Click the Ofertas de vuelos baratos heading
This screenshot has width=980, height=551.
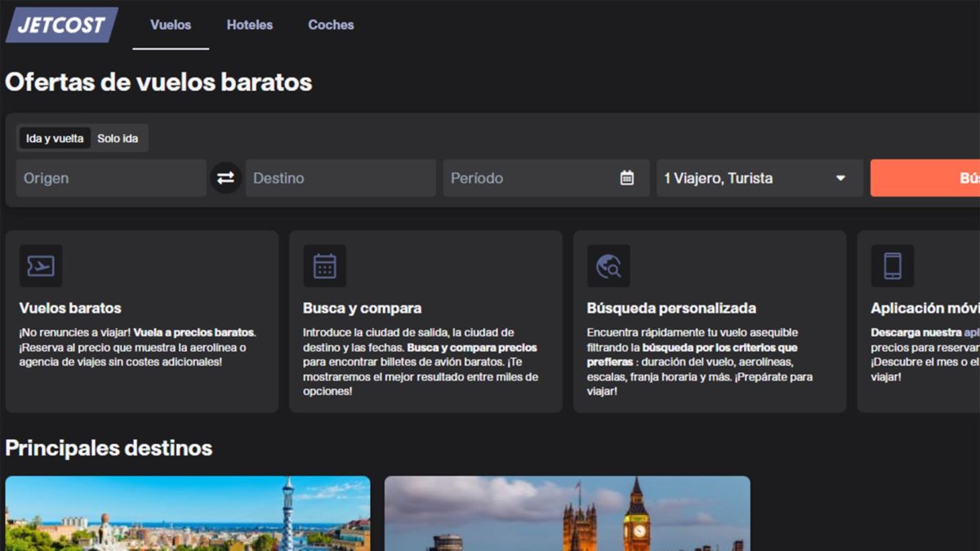coord(158,82)
